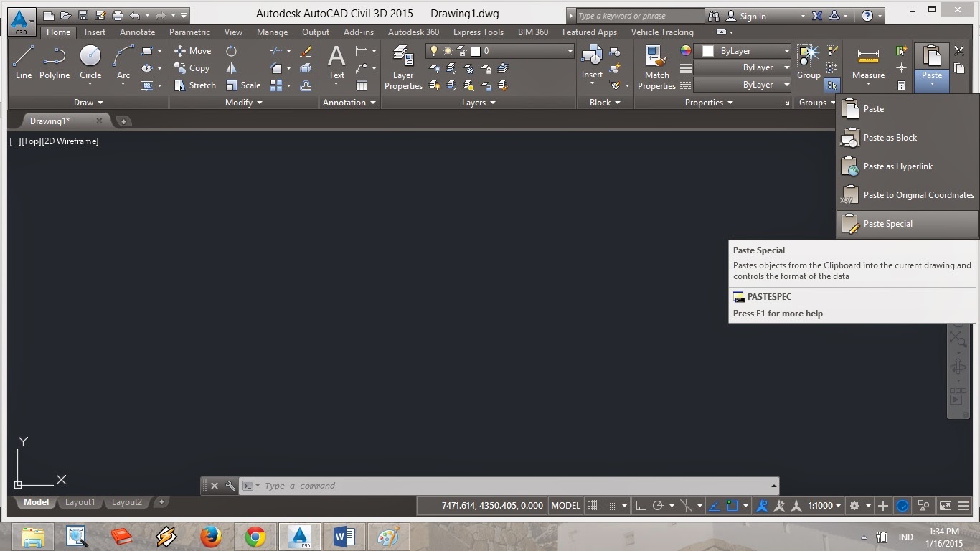Choose Paste as Block

tap(908, 138)
